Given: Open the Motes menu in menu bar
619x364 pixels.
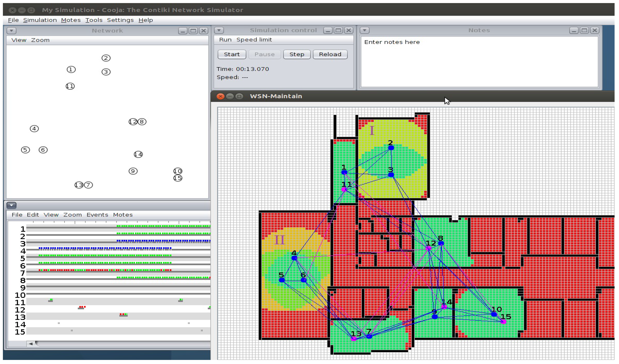Looking at the screenshot, I should click(71, 20).
